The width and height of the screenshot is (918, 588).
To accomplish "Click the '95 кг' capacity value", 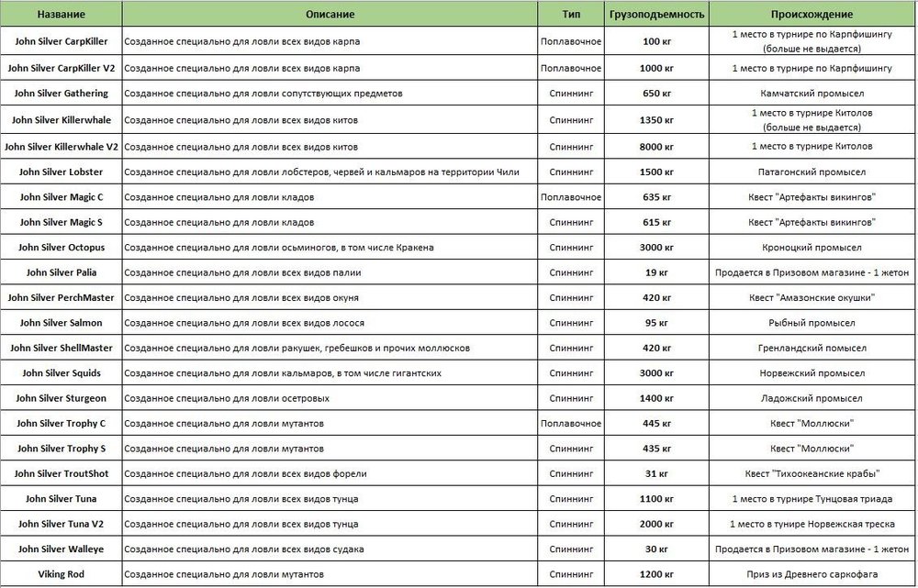I will pos(656,323).
